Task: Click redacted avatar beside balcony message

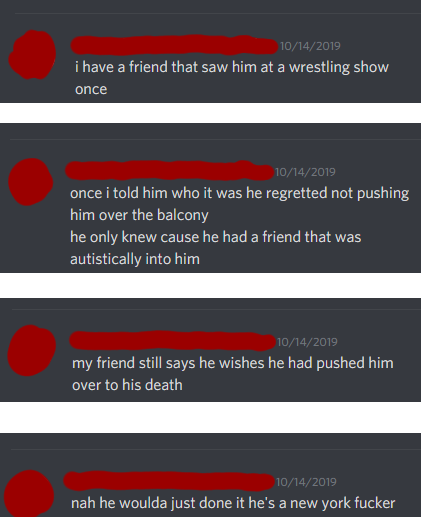Action: 31,182
